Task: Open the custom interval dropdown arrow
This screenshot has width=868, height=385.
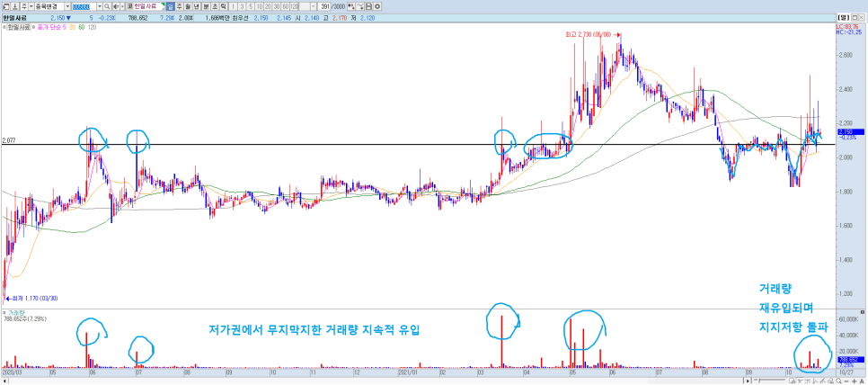Action: click(314, 6)
